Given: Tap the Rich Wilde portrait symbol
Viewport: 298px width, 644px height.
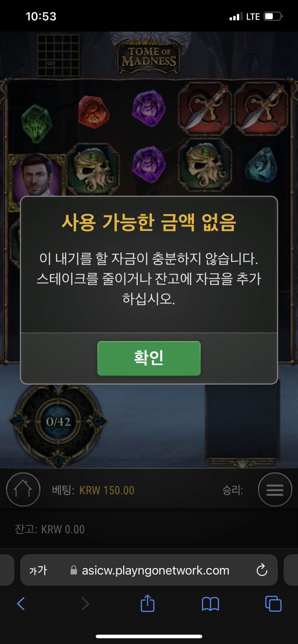Looking at the screenshot, I should pyautogui.click(x=37, y=175).
